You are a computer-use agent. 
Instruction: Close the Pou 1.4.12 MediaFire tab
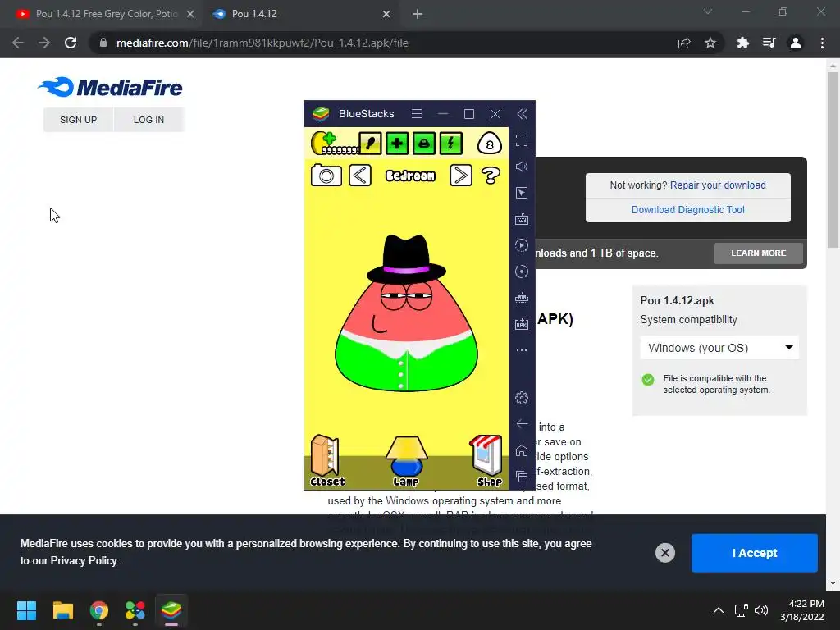tap(386, 14)
